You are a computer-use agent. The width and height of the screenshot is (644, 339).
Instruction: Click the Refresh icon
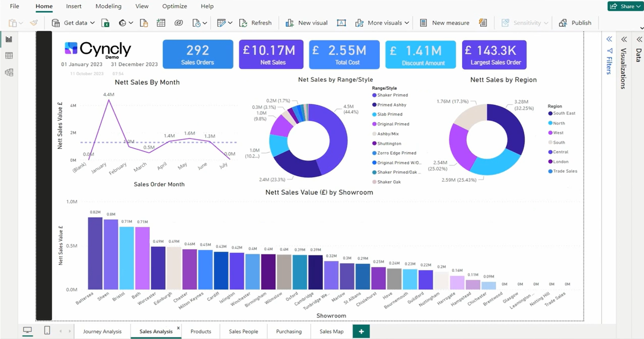pyautogui.click(x=243, y=23)
